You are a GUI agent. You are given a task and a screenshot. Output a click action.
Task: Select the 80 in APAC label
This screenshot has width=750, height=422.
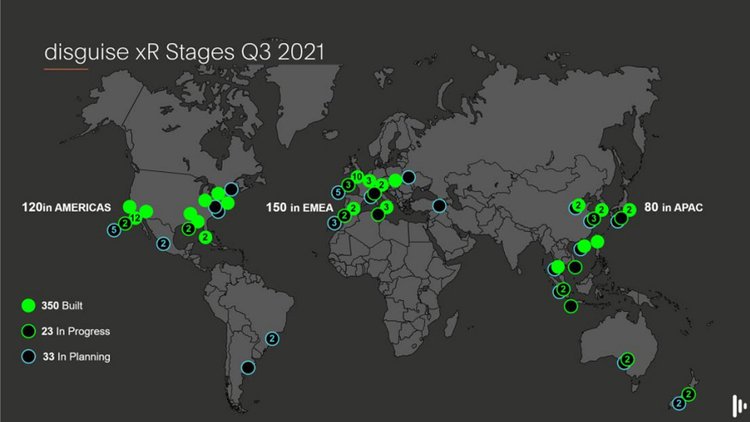tap(673, 207)
